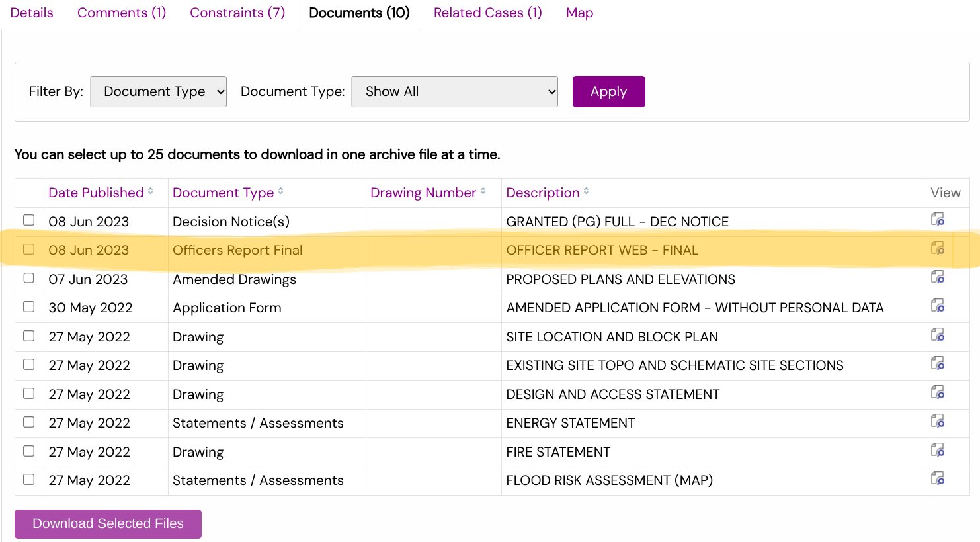Sort table by Drawing Number header link

[x=423, y=193]
